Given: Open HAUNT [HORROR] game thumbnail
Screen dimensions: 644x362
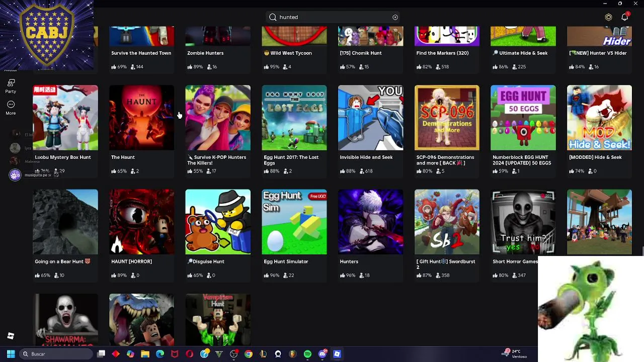Looking at the screenshot, I should tap(141, 222).
